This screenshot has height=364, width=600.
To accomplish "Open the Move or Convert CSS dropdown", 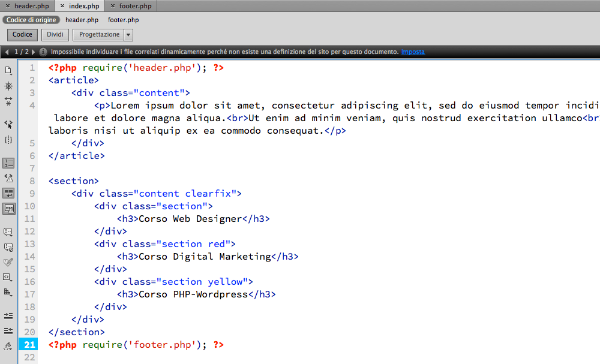I will coord(8,293).
